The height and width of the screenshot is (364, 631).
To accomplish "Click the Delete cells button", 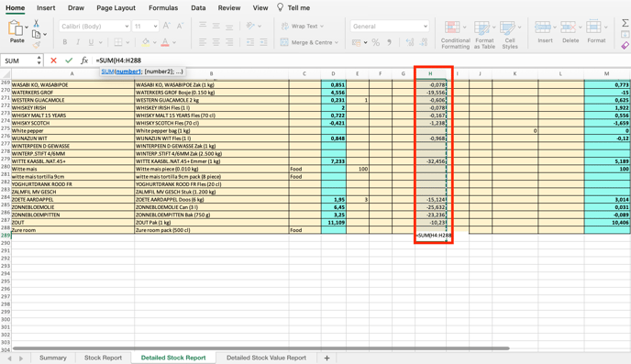I will pyautogui.click(x=570, y=32).
